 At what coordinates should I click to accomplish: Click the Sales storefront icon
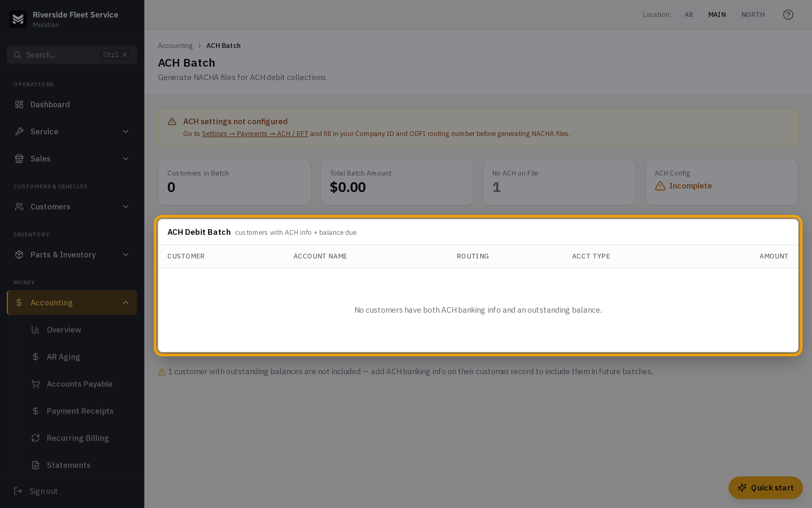[x=19, y=159]
